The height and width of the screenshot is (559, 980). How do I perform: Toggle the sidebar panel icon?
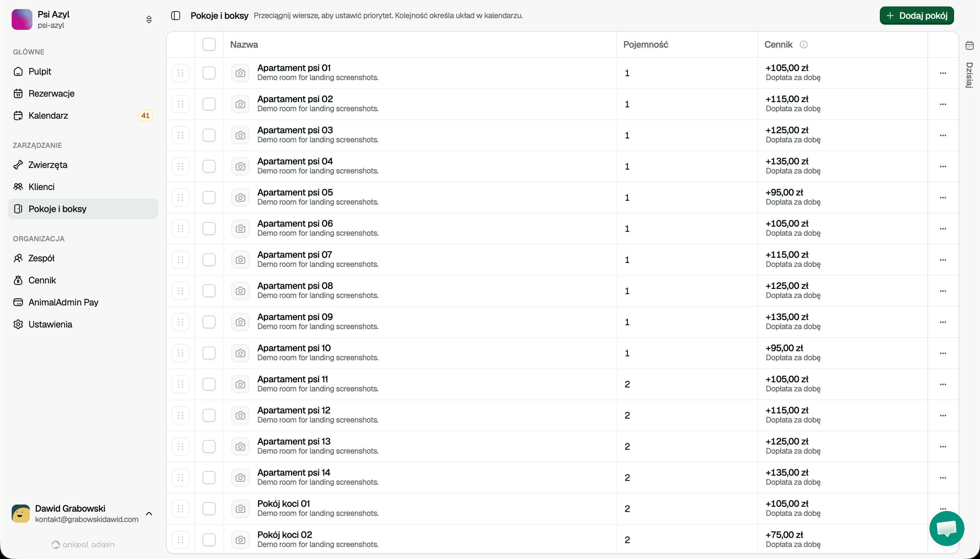175,16
